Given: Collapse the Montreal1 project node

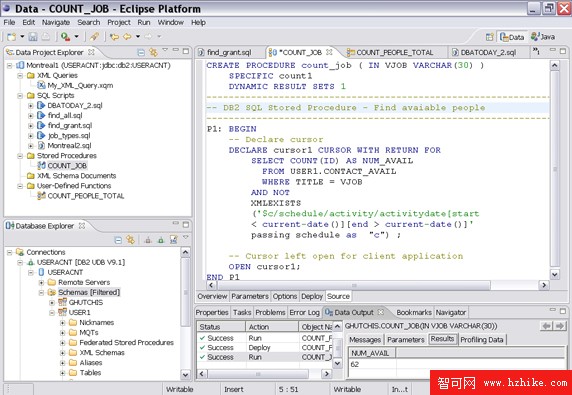Looking at the screenshot, I should click(10, 66).
